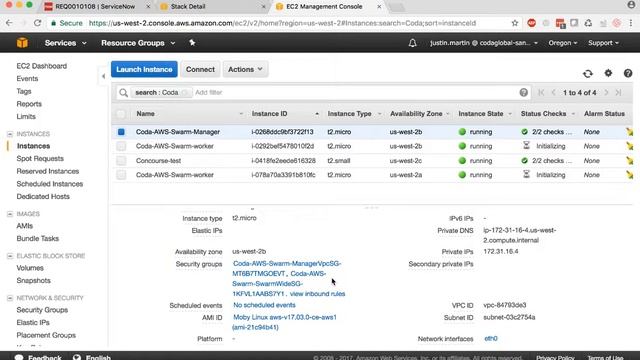This screenshot has width=640, height=360.
Task: Check the Coda-AWS-Swarm-worker us-west-2b row checkbox
Action: point(121,146)
